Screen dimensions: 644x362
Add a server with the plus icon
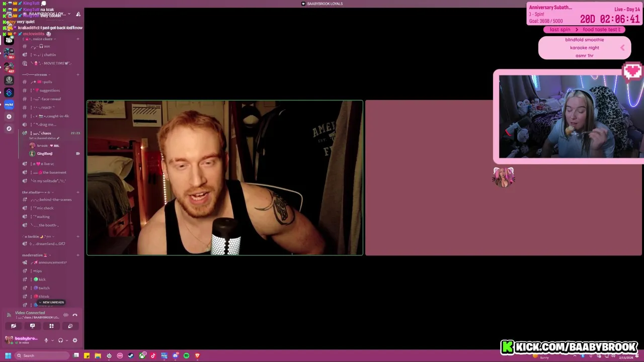click(x=9, y=117)
